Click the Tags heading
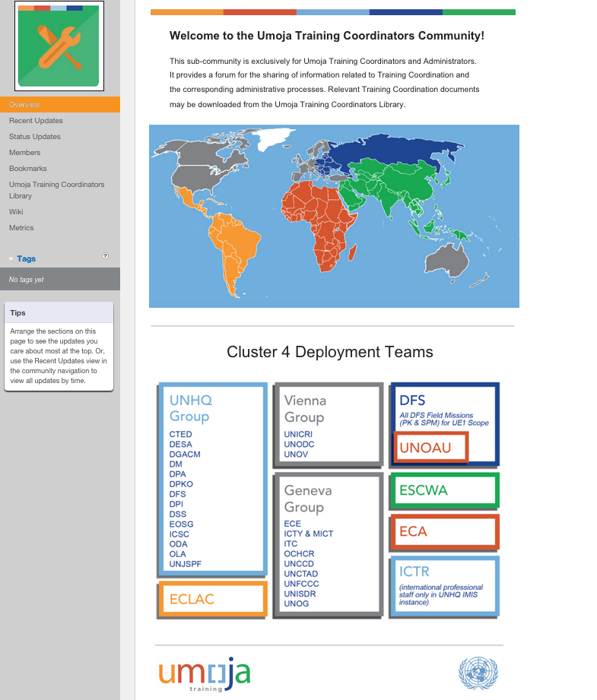The image size is (597, 700). click(x=27, y=259)
